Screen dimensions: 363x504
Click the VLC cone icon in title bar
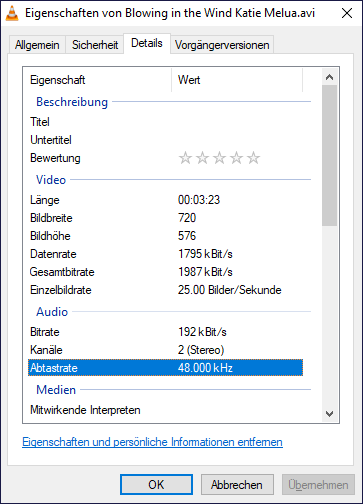click(x=12, y=14)
